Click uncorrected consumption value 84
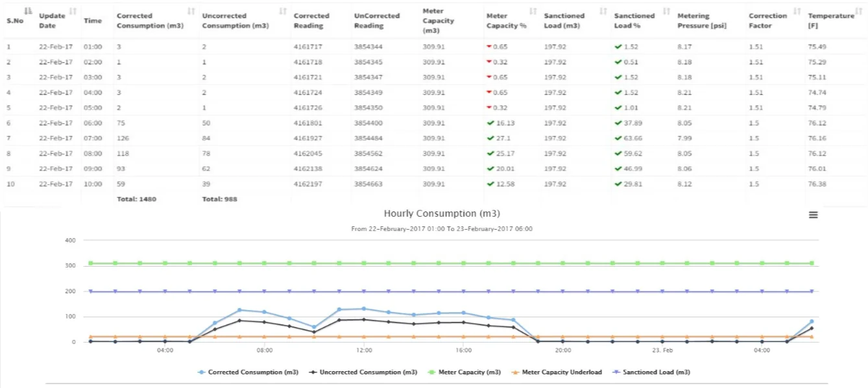Screen dimensions: 868x388 [x=207, y=138]
